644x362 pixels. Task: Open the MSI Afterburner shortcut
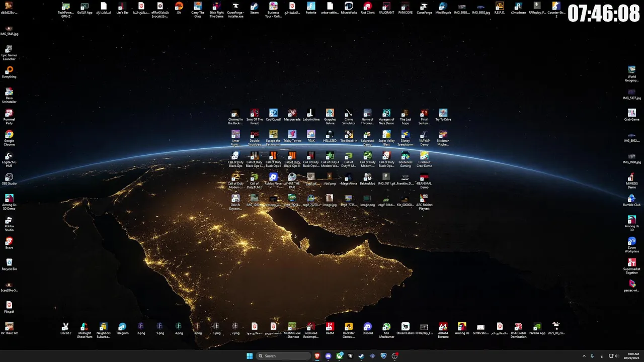pyautogui.click(x=386, y=330)
